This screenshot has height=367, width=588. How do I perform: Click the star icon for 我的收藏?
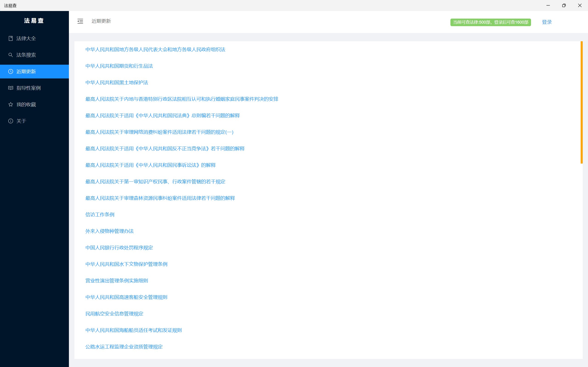(10, 104)
